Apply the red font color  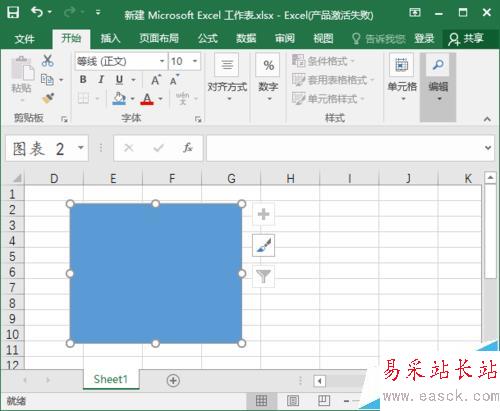[x=147, y=99]
